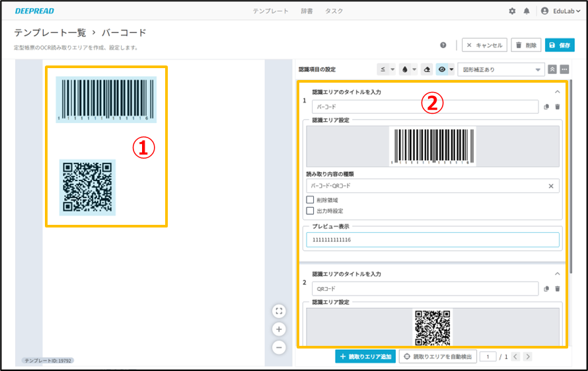Click preview field showing 1111111111116
The image size is (588, 371).
point(432,239)
